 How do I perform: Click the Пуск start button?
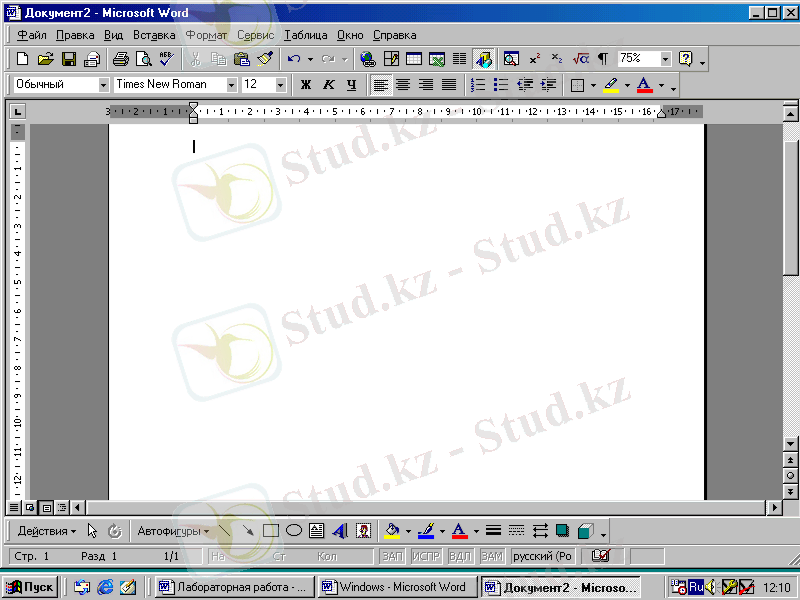click(x=30, y=587)
